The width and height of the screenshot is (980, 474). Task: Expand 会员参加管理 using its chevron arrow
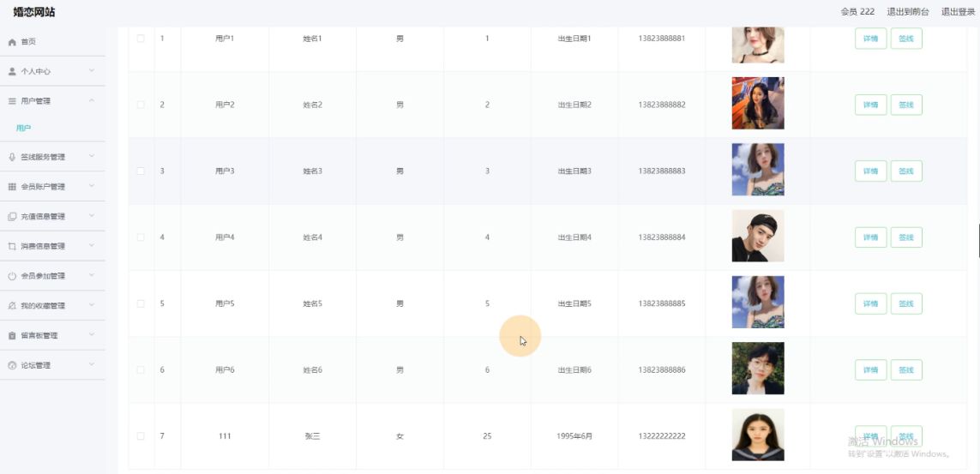92,275
